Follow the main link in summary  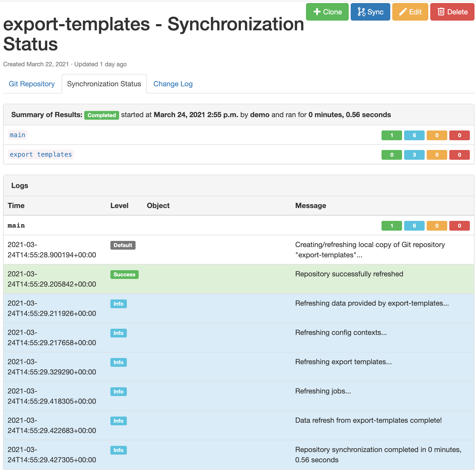17,135
